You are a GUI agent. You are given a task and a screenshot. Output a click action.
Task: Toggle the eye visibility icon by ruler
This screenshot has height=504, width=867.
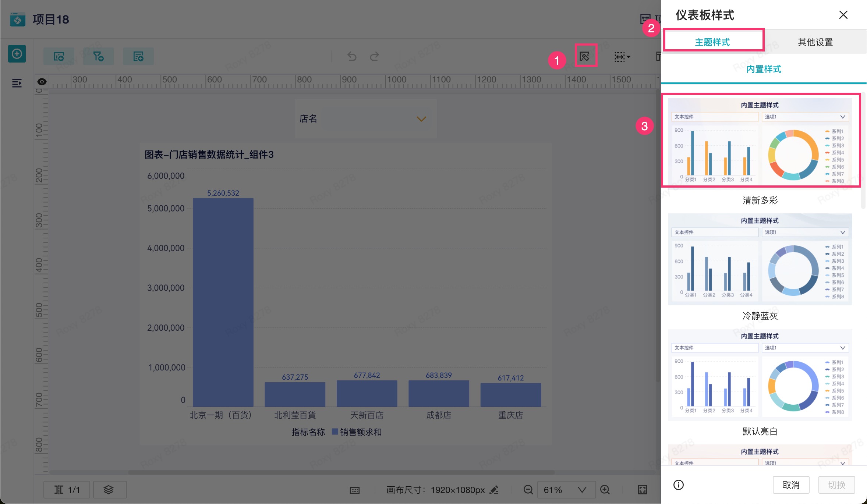click(x=42, y=82)
